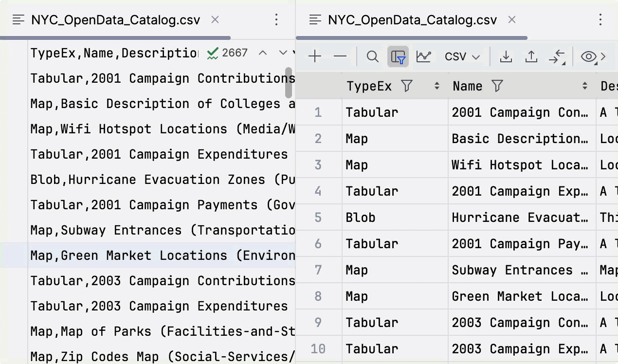Sort the TypeEx column using arrows
The width and height of the screenshot is (618, 364).
(437, 86)
